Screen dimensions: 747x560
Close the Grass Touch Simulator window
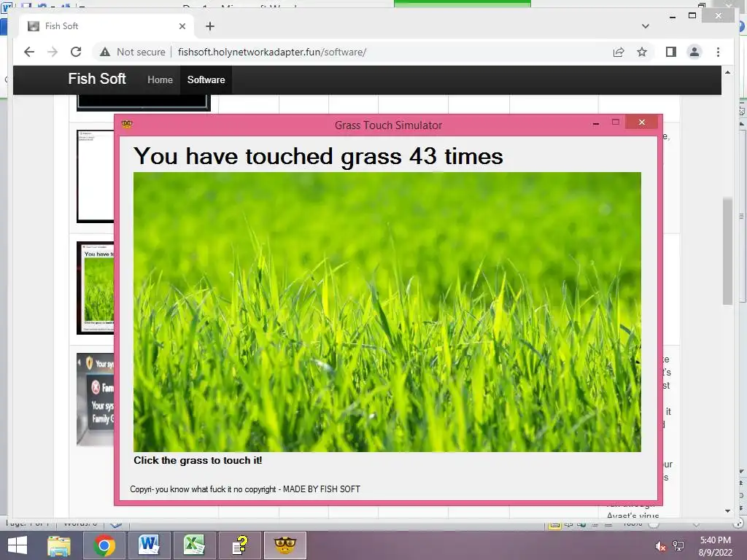coord(642,122)
